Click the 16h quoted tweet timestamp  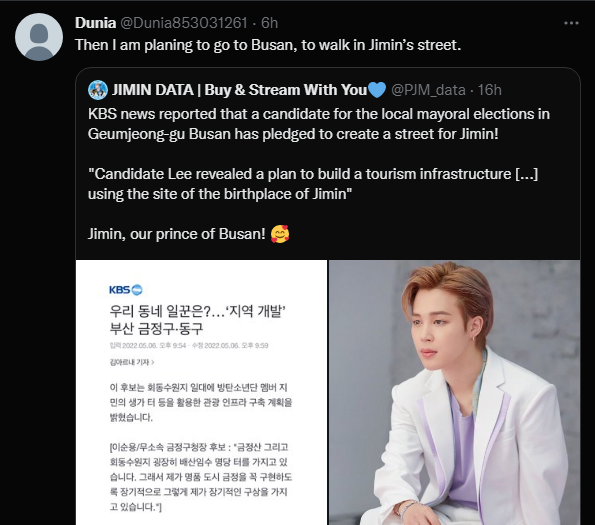[x=490, y=90]
